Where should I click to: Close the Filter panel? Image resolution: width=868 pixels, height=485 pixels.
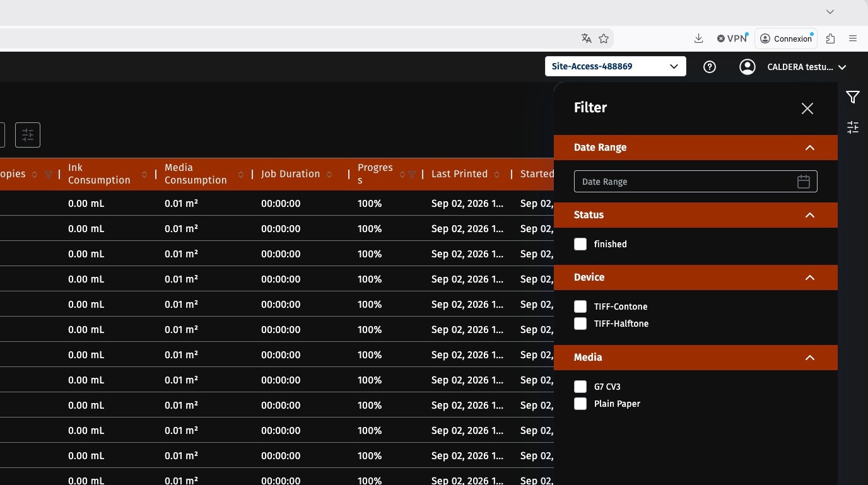807,108
